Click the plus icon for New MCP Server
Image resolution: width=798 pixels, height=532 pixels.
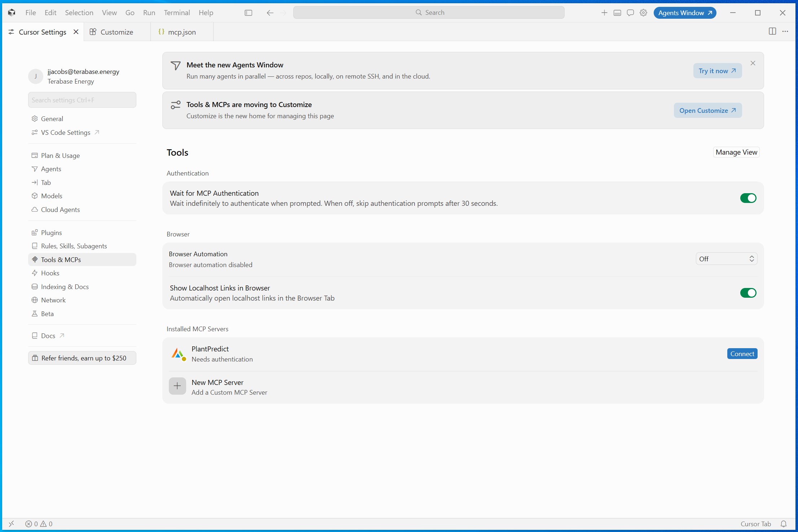[177, 386]
